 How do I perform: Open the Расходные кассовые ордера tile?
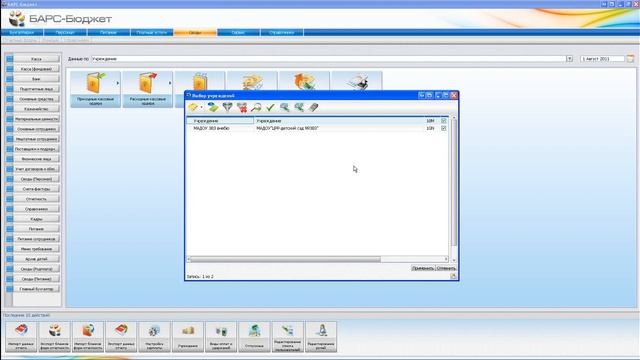[148, 89]
